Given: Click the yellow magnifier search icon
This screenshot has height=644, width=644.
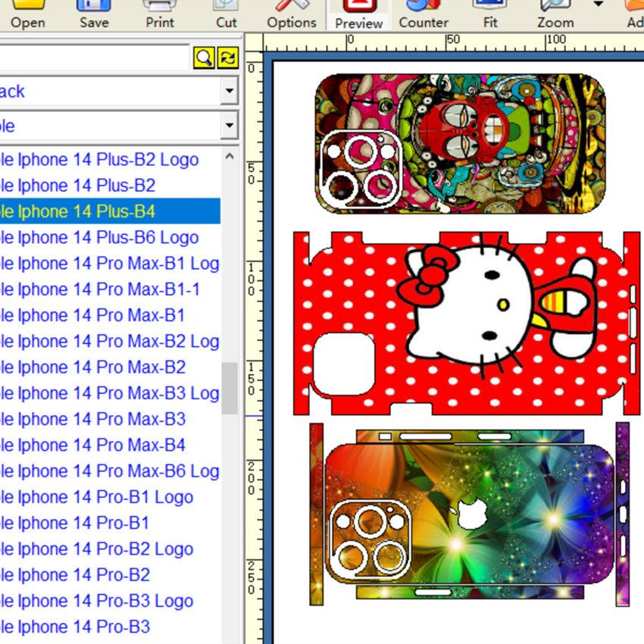Looking at the screenshot, I should pos(204,58).
